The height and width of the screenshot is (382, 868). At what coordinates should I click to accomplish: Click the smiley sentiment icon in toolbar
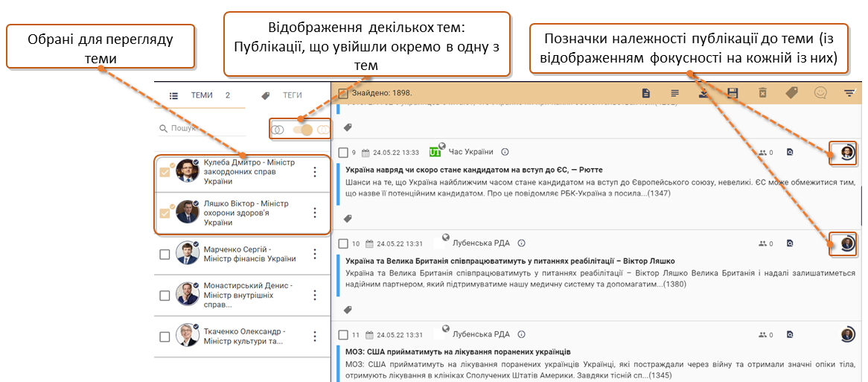click(820, 93)
